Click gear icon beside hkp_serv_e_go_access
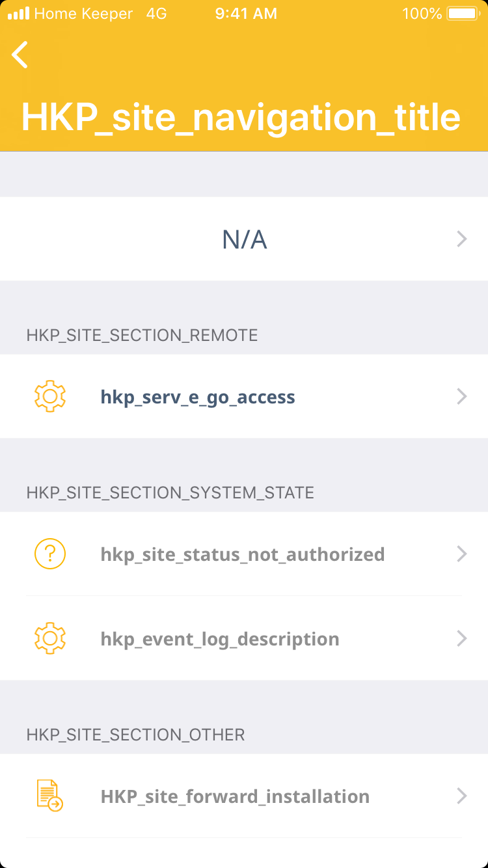488x868 pixels. (50, 396)
